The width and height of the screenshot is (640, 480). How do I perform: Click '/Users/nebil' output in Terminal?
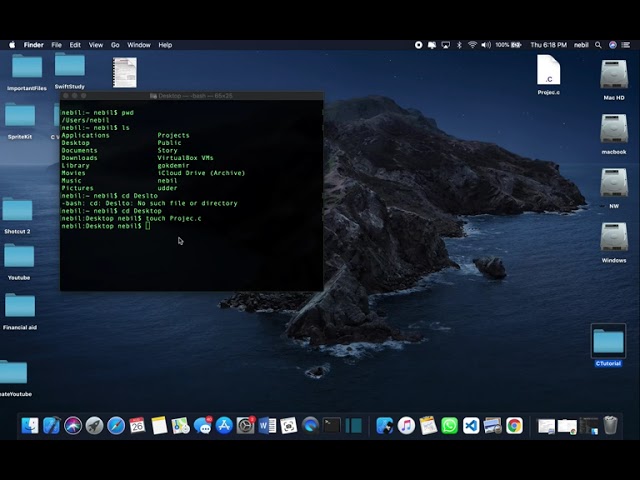click(x=85, y=120)
